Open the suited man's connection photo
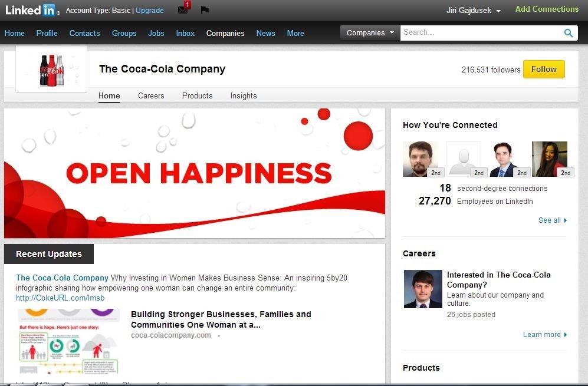Image resolution: width=588 pixels, height=386 pixels. (507, 159)
